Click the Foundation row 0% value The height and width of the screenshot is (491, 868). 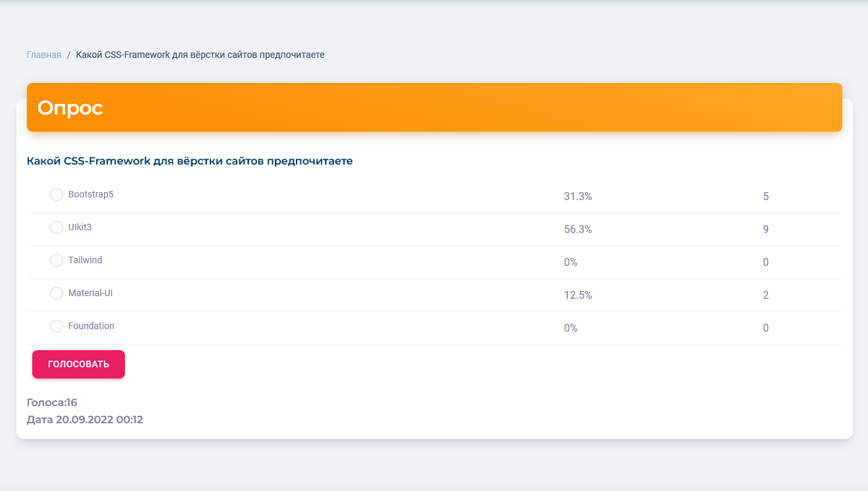point(571,328)
